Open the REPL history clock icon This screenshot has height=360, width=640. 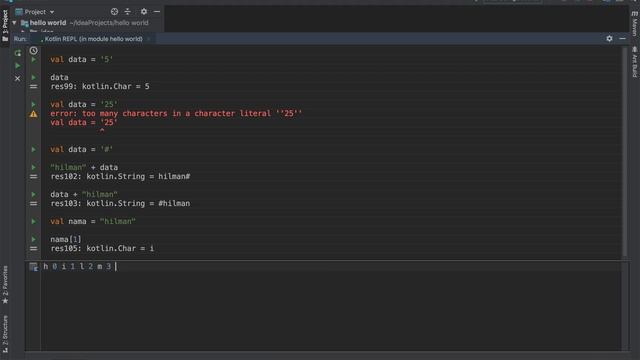pyautogui.click(x=33, y=51)
